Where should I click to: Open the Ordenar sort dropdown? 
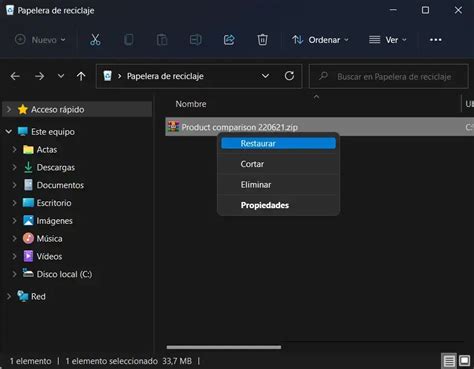point(320,40)
